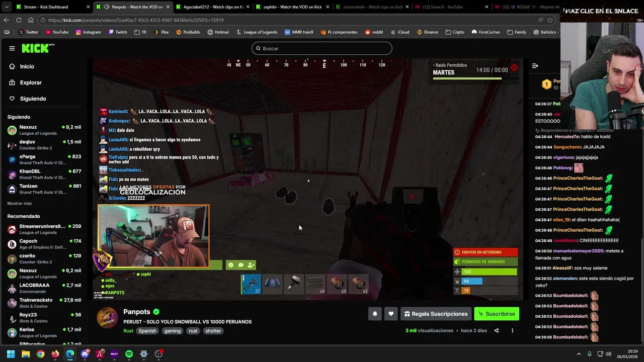Open recommended channel LACOBRAAA
644x362 pixels.
44,288
